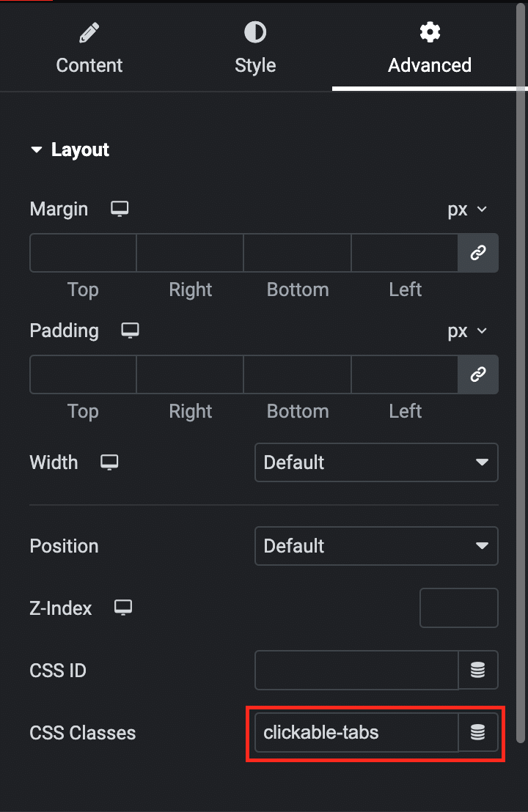The width and height of the screenshot is (528, 812).
Task: Open CSS ID dynamic tags icon
Action: pyautogui.click(x=478, y=670)
